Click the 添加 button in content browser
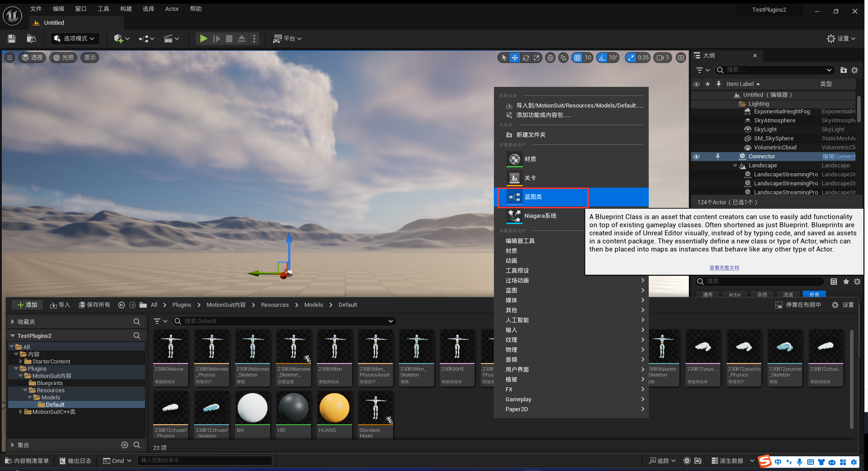 (x=27, y=305)
